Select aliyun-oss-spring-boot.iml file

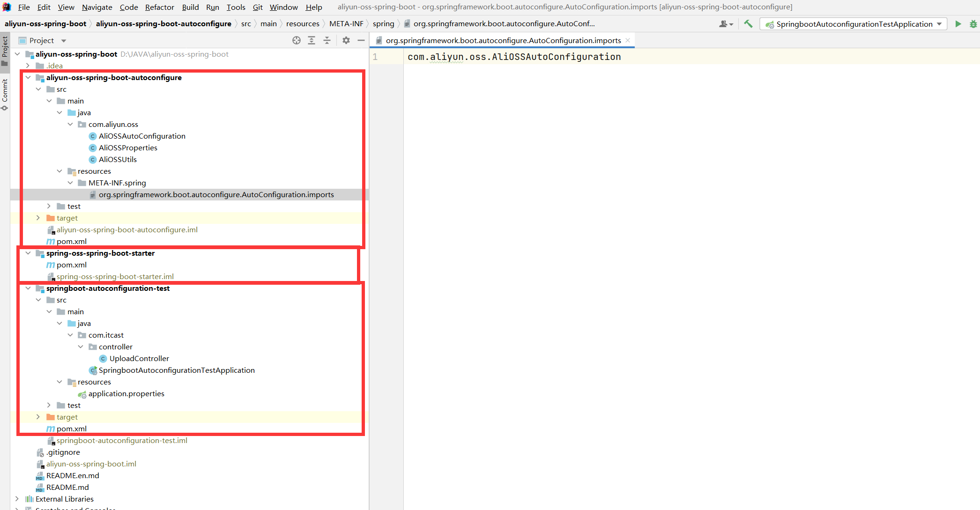pos(91,464)
